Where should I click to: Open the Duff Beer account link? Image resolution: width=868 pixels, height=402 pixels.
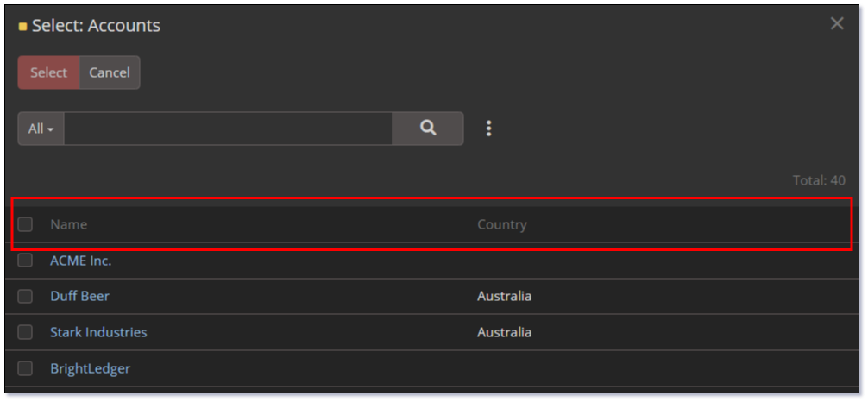79,296
